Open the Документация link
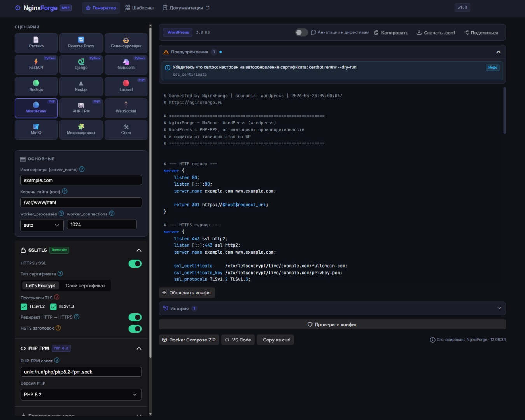Image resolution: width=525 pixels, height=420 pixels. point(186,8)
